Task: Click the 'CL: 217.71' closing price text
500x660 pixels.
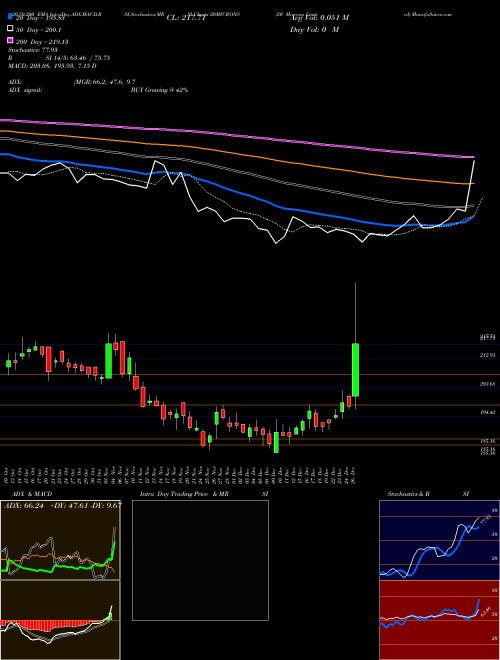Action: point(186,18)
